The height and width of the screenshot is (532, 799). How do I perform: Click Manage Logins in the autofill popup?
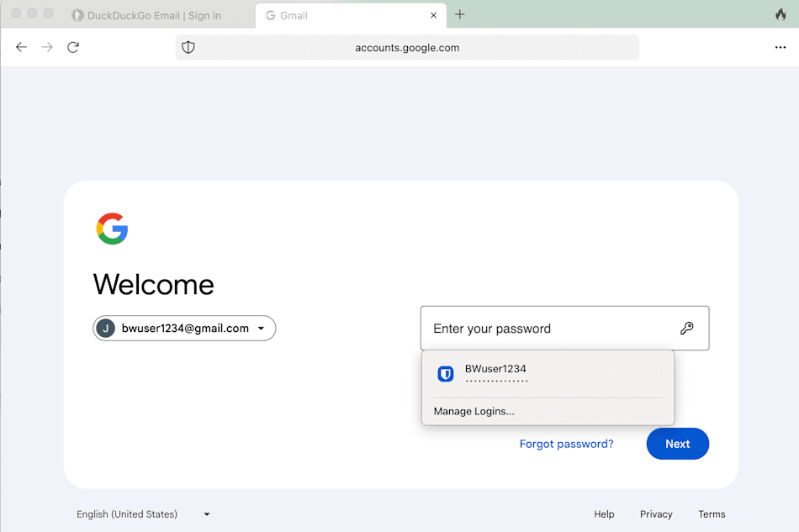click(x=474, y=411)
